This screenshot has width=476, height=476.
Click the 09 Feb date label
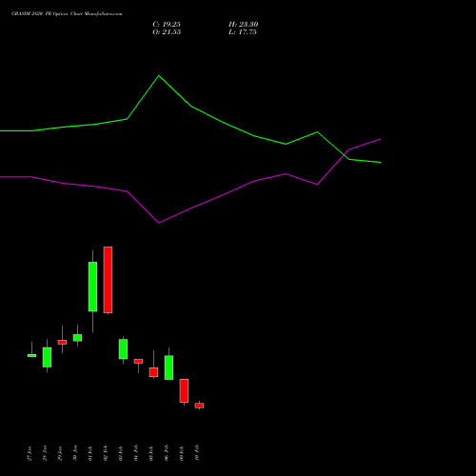(182, 453)
